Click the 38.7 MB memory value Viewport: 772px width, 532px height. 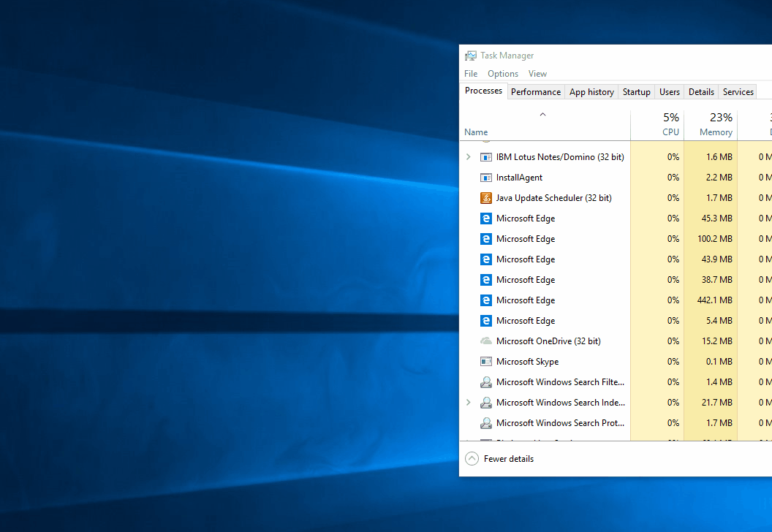pyautogui.click(x=717, y=280)
